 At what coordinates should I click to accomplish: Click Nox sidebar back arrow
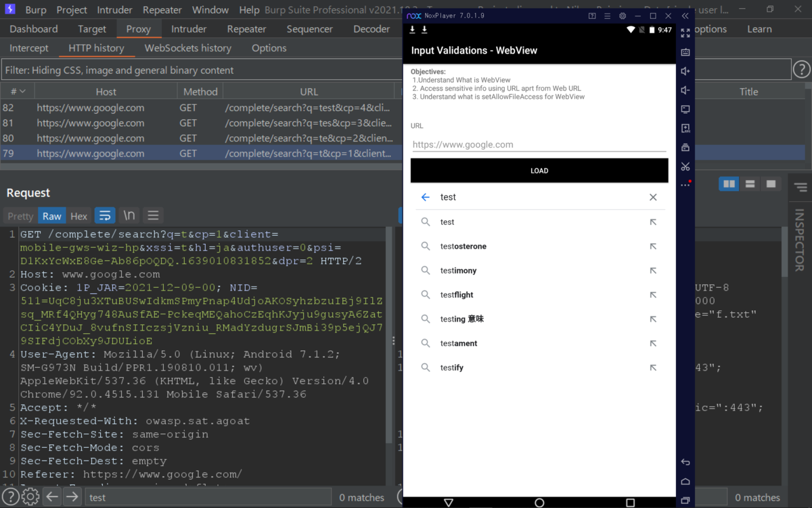[685, 463]
